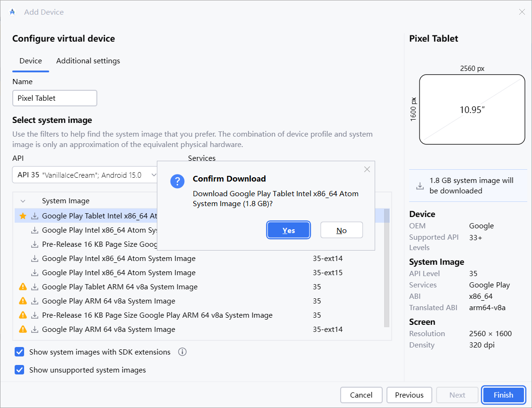Image resolution: width=532 pixels, height=408 pixels.
Task: Select Google Play Intel x86_64 Atom 35-ext15 row
Action: click(x=199, y=273)
